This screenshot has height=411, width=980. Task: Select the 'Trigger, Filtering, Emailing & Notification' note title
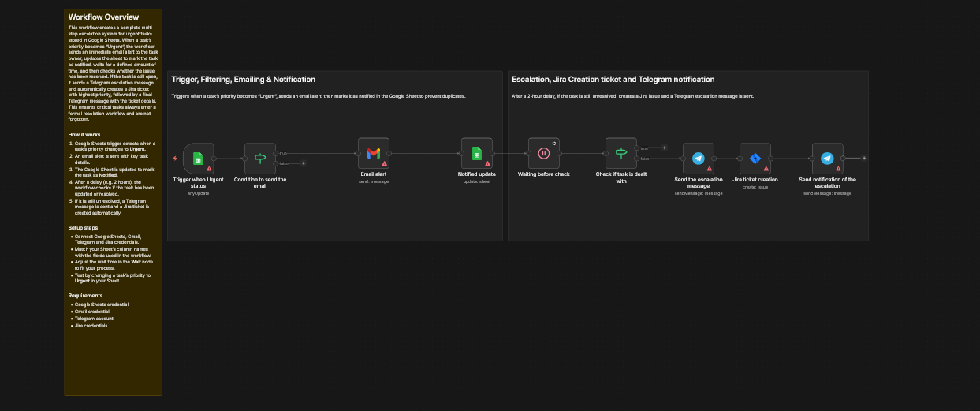[243, 80]
